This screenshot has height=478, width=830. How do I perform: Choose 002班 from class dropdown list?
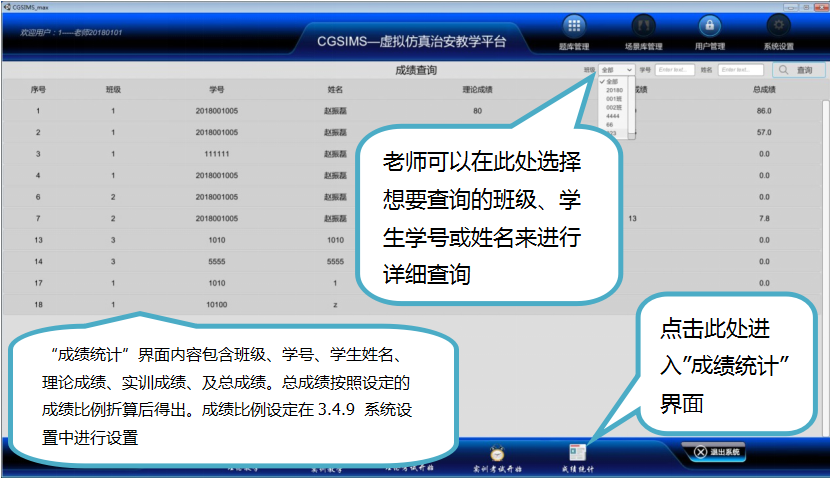click(614, 108)
